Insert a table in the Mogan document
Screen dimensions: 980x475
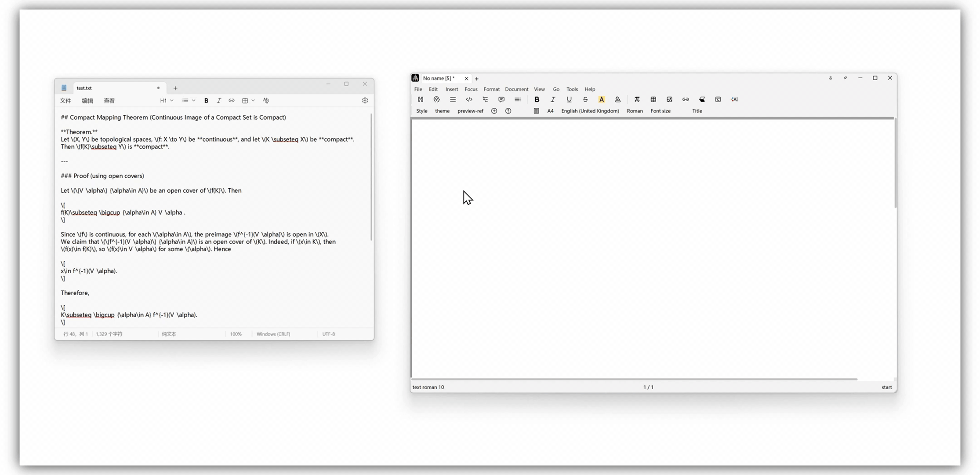coord(653,99)
